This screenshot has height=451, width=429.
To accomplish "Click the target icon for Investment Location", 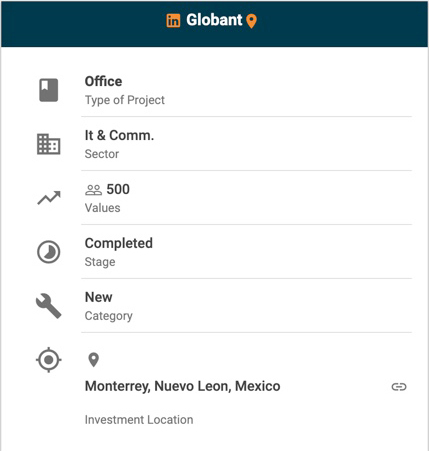I will click(x=49, y=360).
